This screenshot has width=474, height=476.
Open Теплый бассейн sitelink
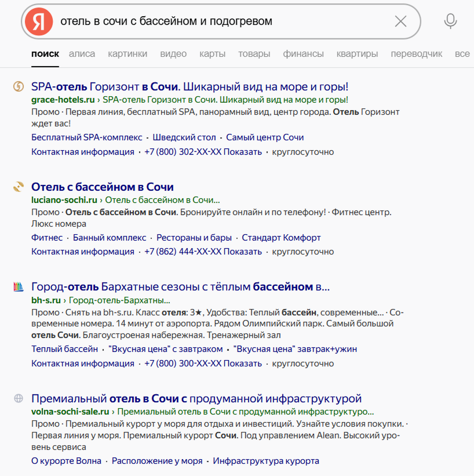(65, 349)
